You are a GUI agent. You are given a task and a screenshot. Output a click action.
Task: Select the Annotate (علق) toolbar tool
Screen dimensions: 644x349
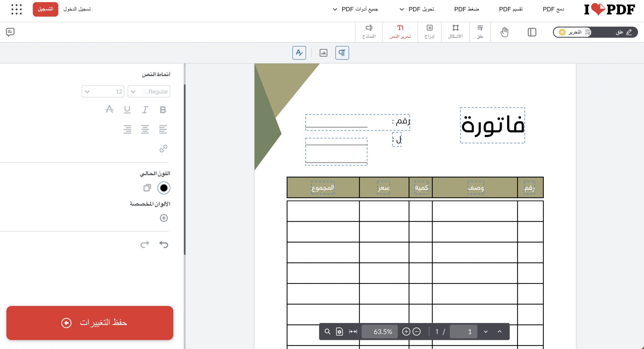480,32
